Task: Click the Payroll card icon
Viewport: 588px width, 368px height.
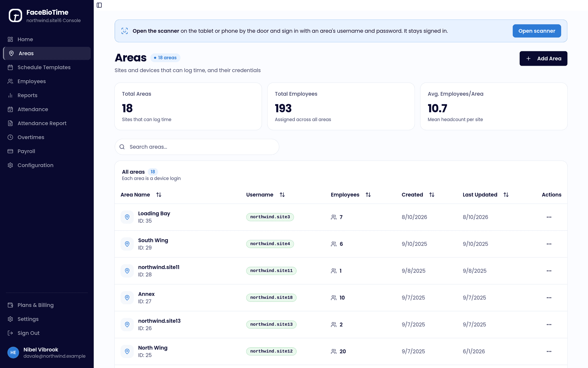Action: point(10,151)
